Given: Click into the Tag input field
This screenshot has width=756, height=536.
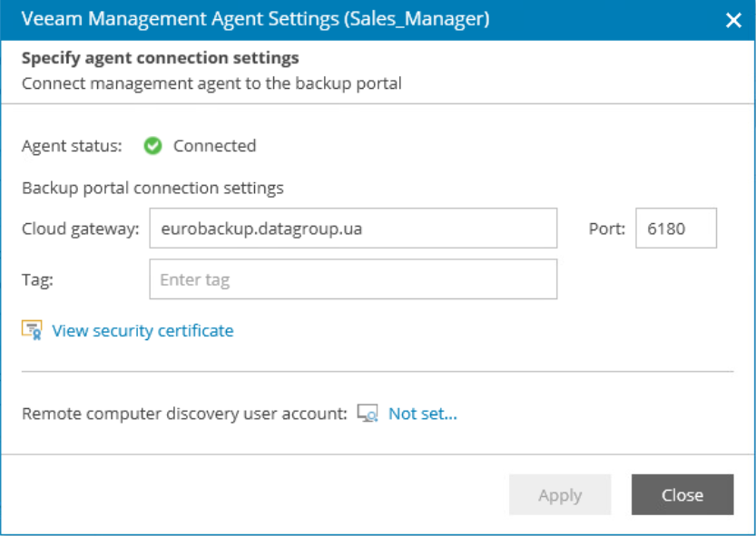Looking at the screenshot, I should coord(353,279).
